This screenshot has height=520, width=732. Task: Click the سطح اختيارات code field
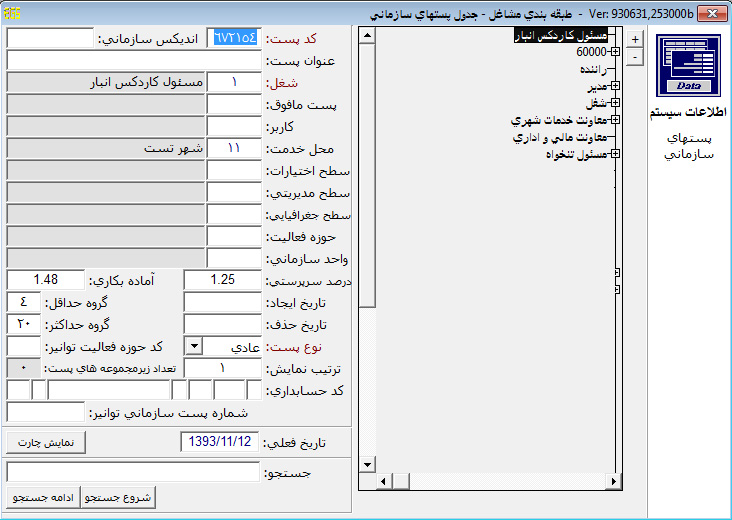pos(234,170)
